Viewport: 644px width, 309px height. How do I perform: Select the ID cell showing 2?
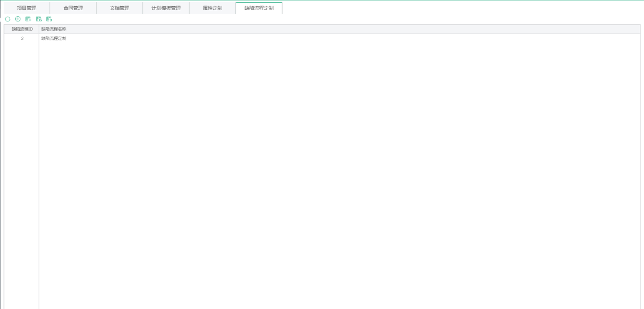click(22, 39)
